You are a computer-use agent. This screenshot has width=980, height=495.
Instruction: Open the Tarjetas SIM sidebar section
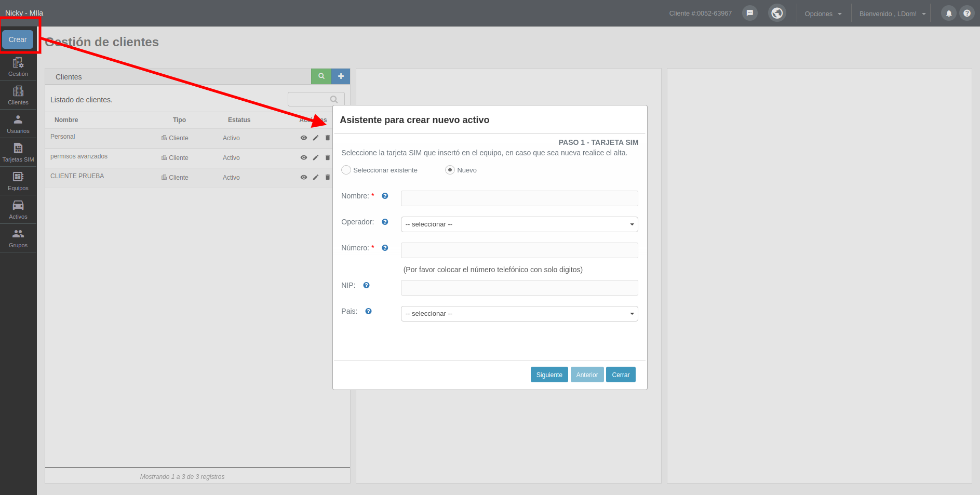(18, 152)
